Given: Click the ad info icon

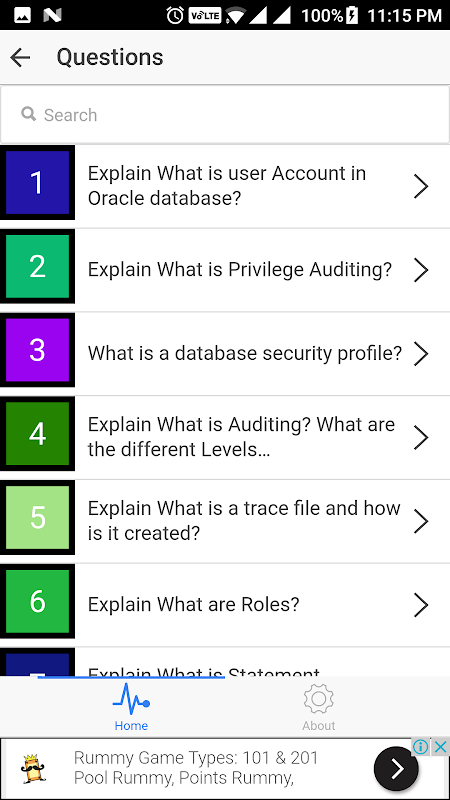Looking at the screenshot, I should point(421,747).
